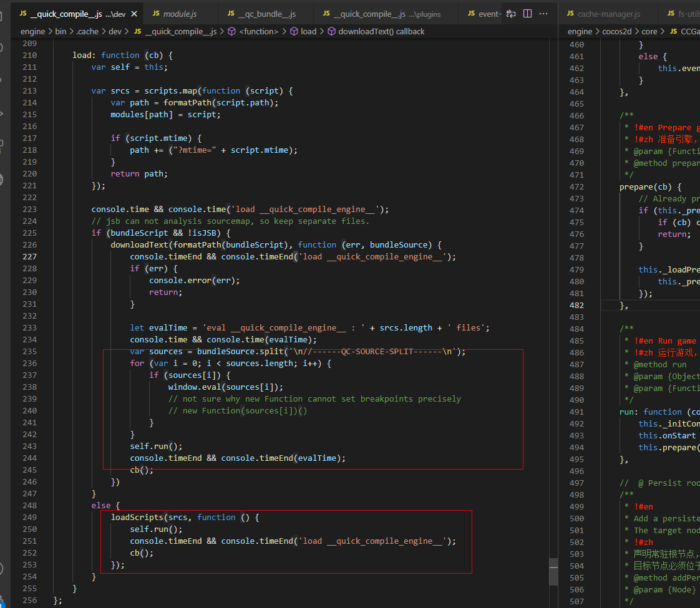700x608 pixels.
Task: Click the Open Changes compare icon
Action: [x=511, y=14]
